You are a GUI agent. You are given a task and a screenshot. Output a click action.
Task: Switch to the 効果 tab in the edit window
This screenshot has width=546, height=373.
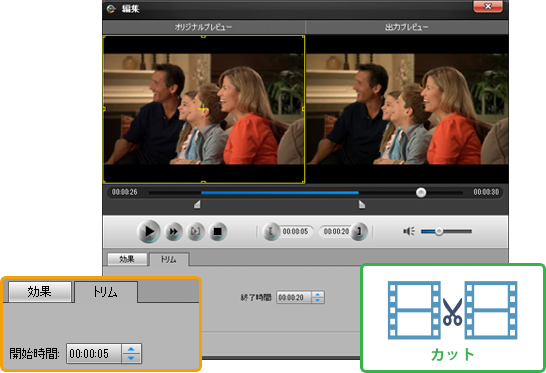pyautogui.click(x=127, y=259)
